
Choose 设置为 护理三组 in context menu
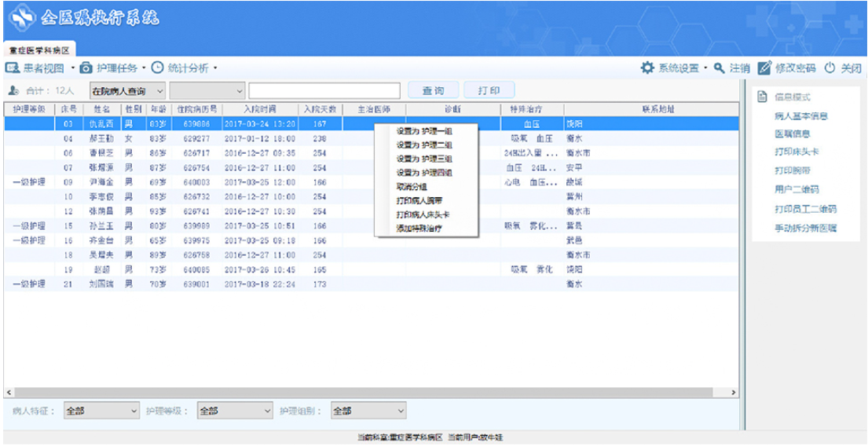[427, 159]
